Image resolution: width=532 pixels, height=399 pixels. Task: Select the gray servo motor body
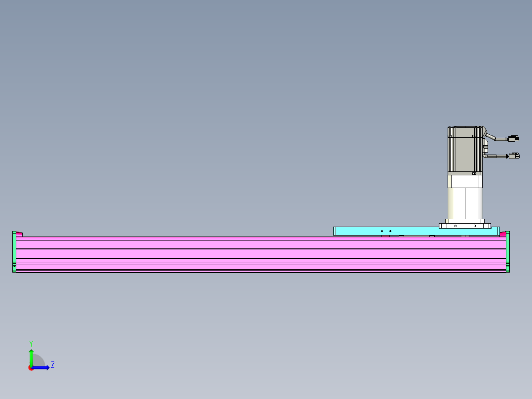(x=465, y=150)
